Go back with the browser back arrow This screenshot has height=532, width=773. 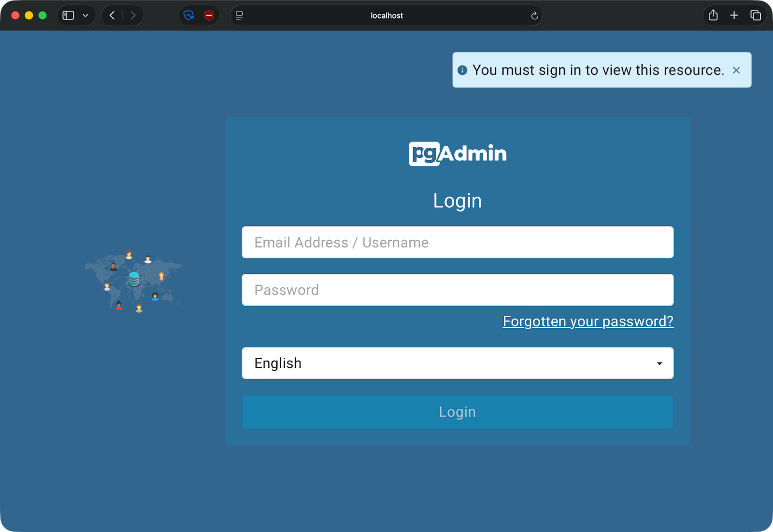point(112,15)
